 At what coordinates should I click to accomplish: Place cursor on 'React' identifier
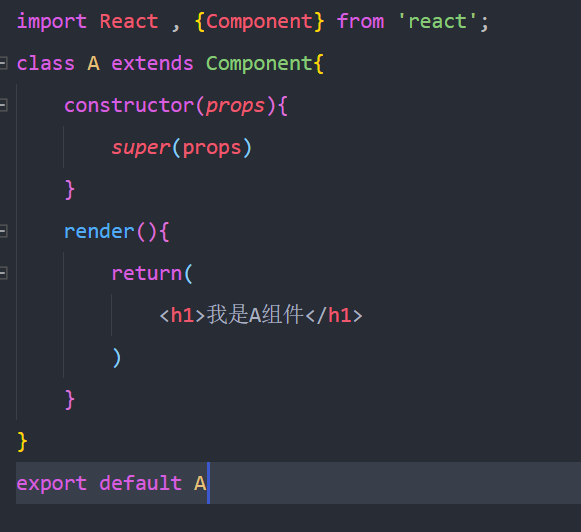[x=129, y=21]
